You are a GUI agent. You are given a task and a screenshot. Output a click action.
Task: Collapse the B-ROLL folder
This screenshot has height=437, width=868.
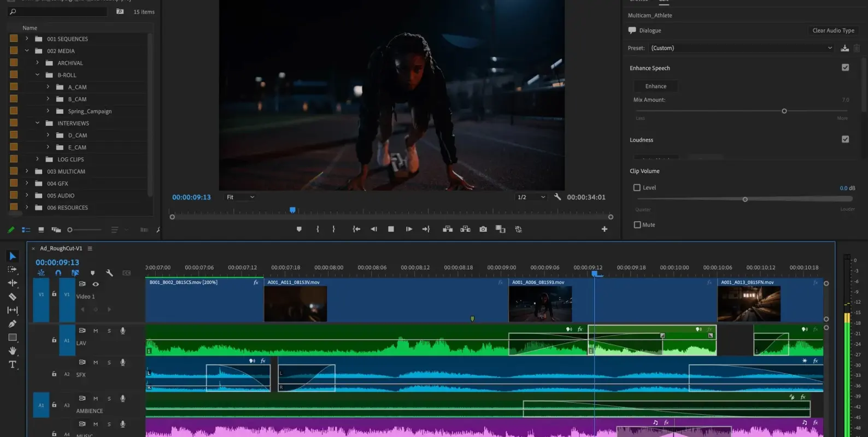pos(37,75)
